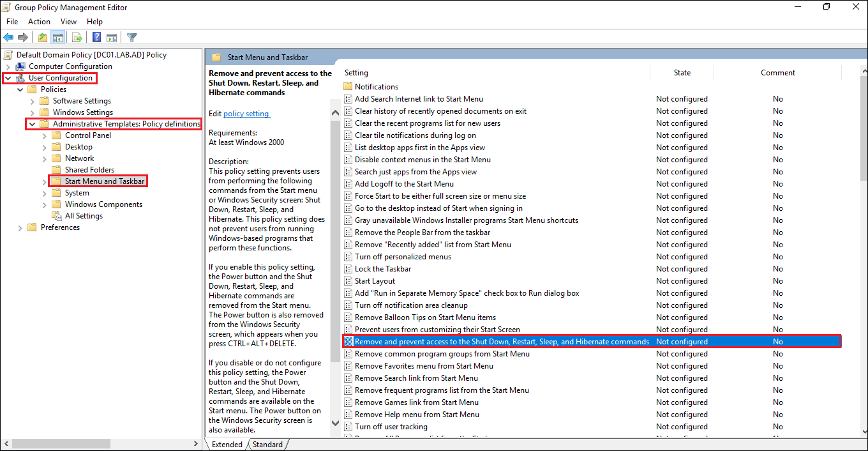This screenshot has width=868, height=451.
Task: Open the Action menu
Action: (39, 22)
